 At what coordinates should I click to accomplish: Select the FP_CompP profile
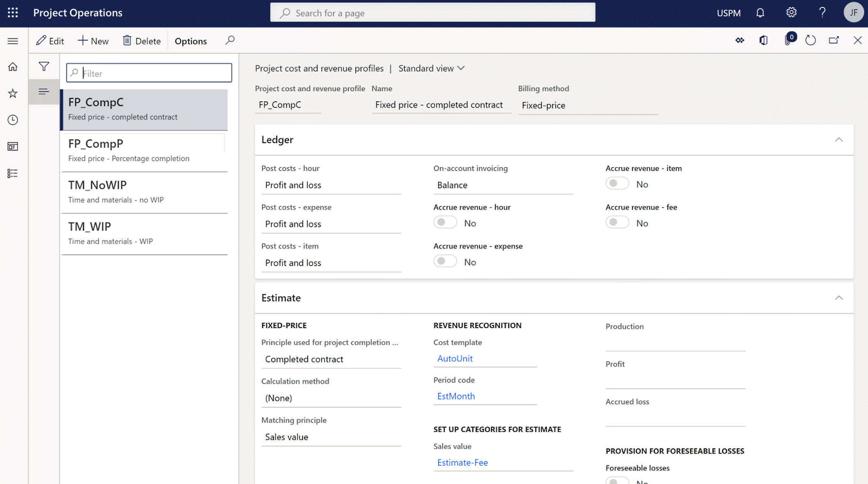pos(146,150)
